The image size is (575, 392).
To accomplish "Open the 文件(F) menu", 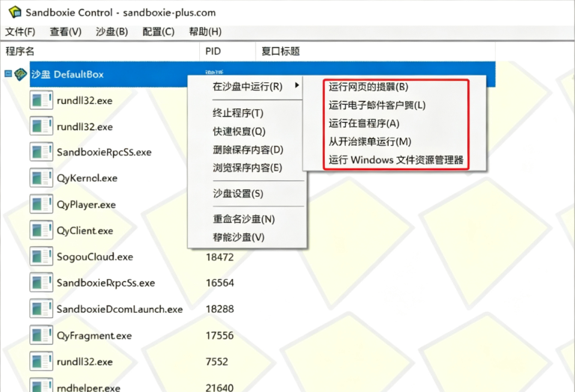I will tap(20, 32).
